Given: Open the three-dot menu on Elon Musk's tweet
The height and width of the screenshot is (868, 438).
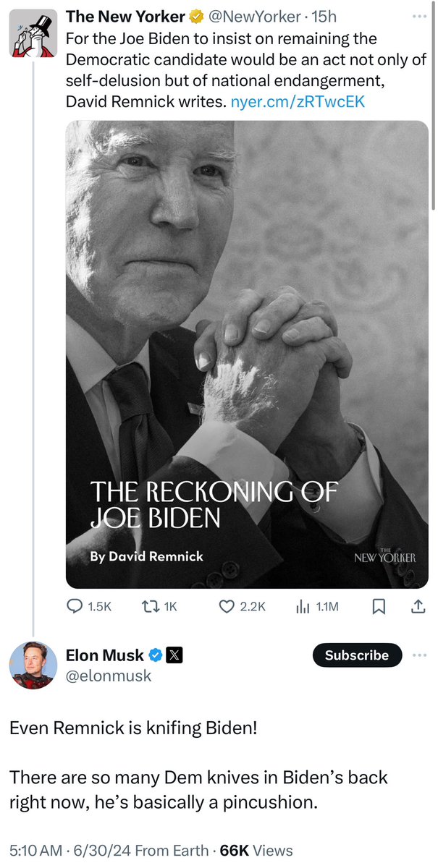Looking at the screenshot, I should point(418,655).
